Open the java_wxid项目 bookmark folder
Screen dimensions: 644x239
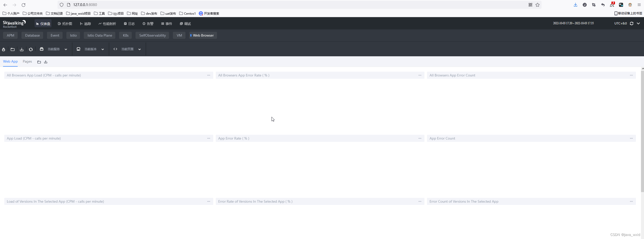(x=78, y=13)
